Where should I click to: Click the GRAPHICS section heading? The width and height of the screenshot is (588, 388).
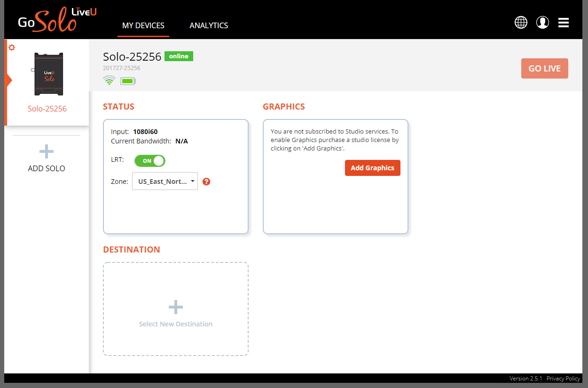pos(284,107)
